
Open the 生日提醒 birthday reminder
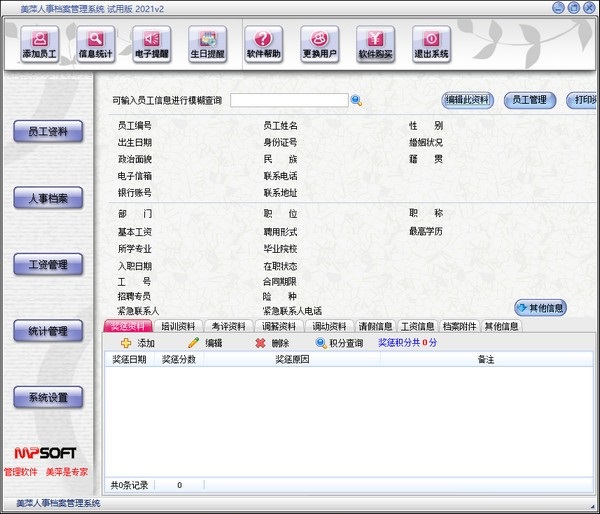[207, 44]
